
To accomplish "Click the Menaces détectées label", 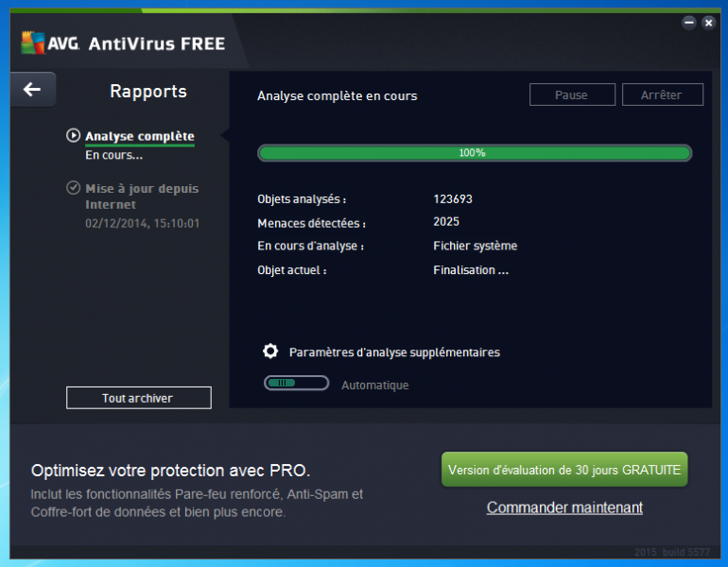I will click(x=312, y=224).
